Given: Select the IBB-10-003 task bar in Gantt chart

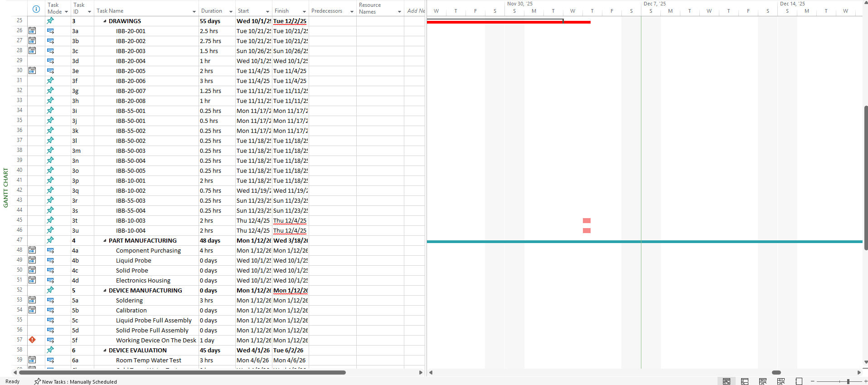Looking at the screenshot, I should pyautogui.click(x=587, y=221).
